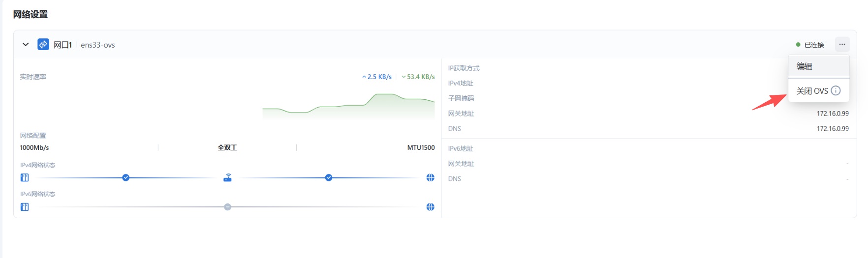
Task: Open the three-dot more options menu
Action: pos(842,45)
